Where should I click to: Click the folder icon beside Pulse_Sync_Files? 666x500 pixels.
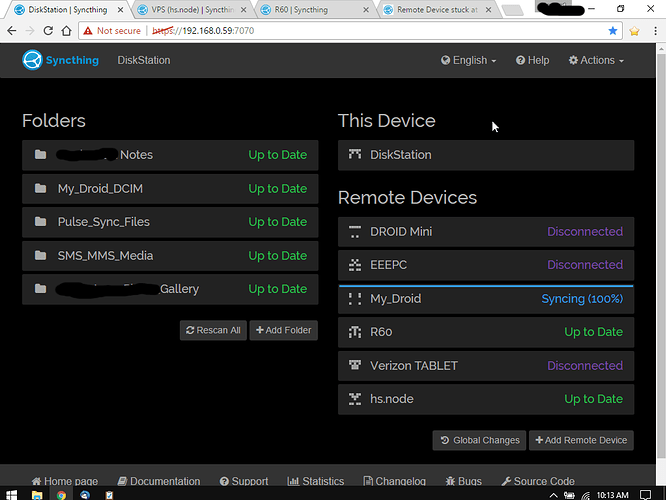coord(40,221)
